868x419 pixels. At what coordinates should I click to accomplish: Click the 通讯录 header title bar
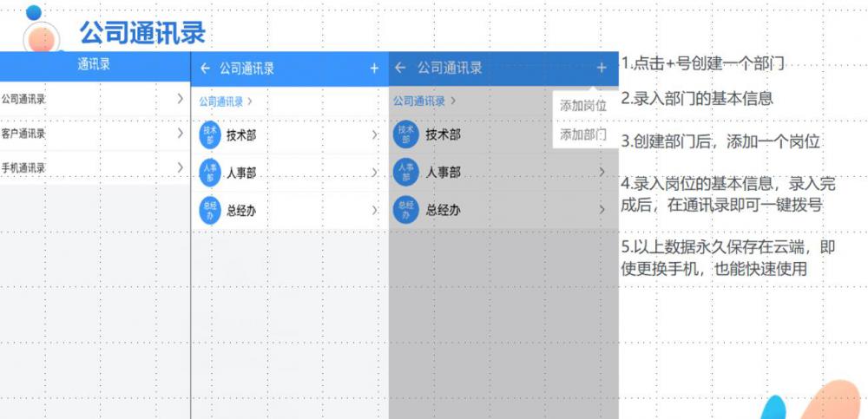tap(94, 63)
